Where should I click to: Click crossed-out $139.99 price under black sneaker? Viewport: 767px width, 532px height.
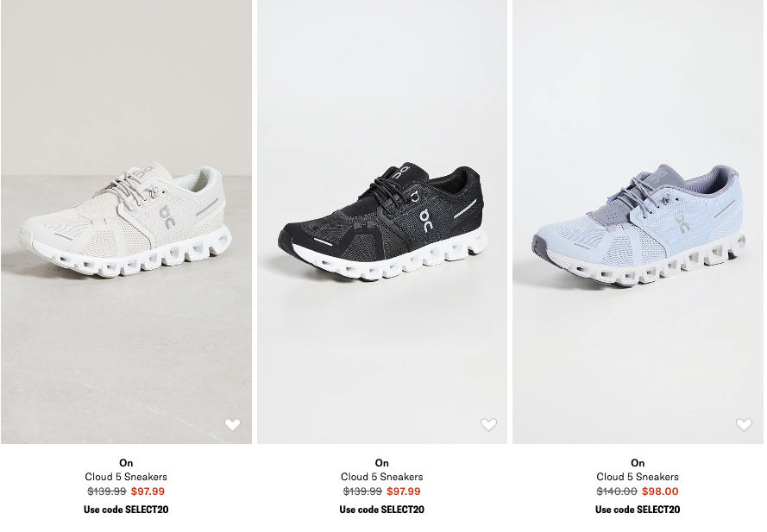(x=362, y=491)
